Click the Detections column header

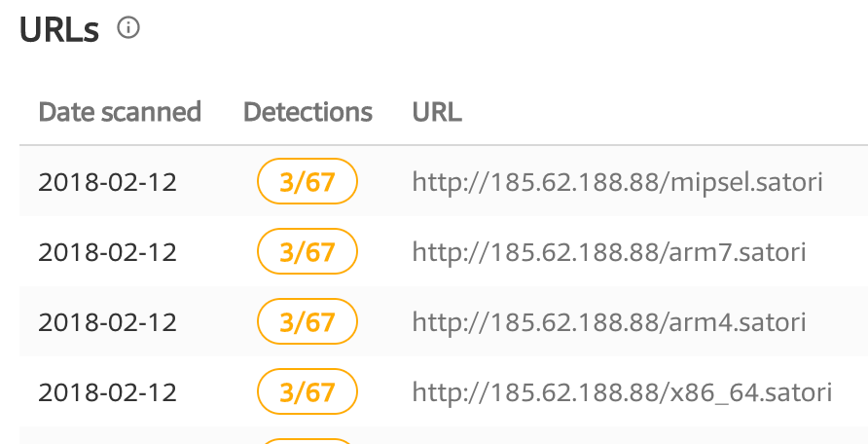click(307, 112)
